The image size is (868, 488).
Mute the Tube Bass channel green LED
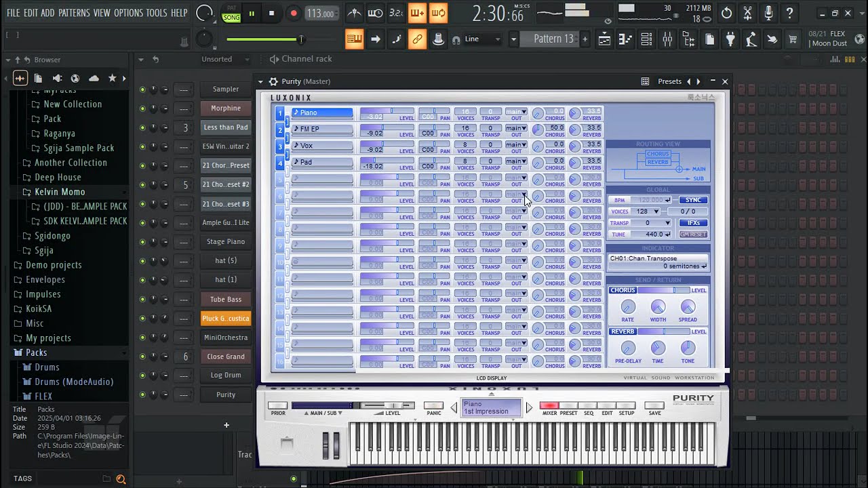click(x=142, y=300)
